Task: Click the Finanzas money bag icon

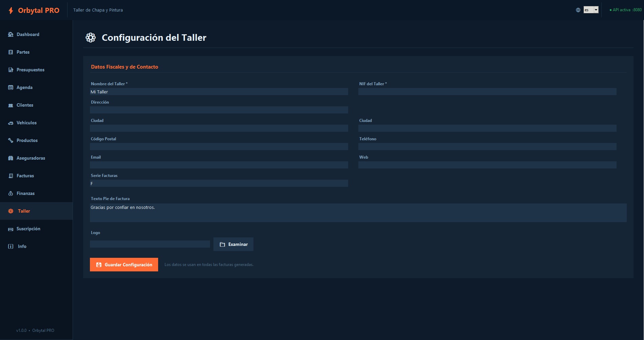Action: [11, 194]
